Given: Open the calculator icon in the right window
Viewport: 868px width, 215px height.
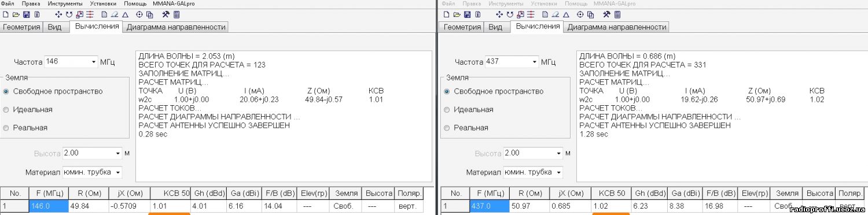Looking at the screenshot, I should click(x=617, y=14).
